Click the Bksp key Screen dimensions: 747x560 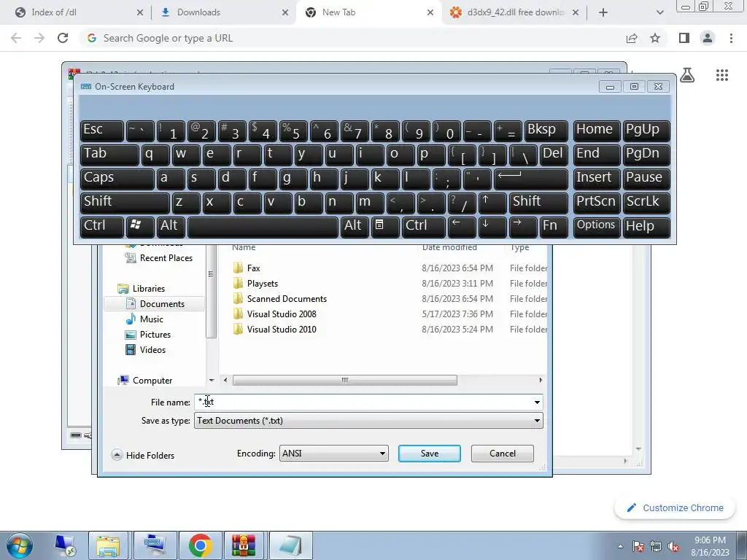(x=546, y=130)
